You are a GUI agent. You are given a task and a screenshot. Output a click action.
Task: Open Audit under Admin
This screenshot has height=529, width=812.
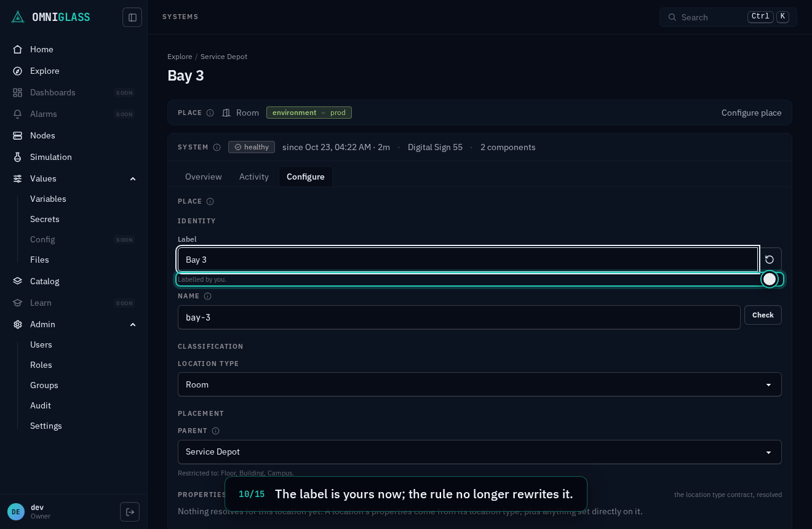(x=41, y=405)
